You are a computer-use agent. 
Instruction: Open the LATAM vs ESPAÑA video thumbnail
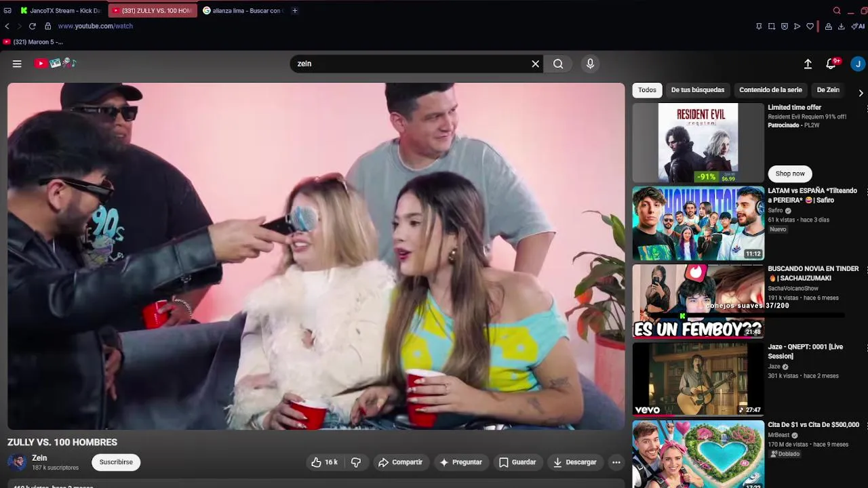pyautogui.click(x=698, y=224)
